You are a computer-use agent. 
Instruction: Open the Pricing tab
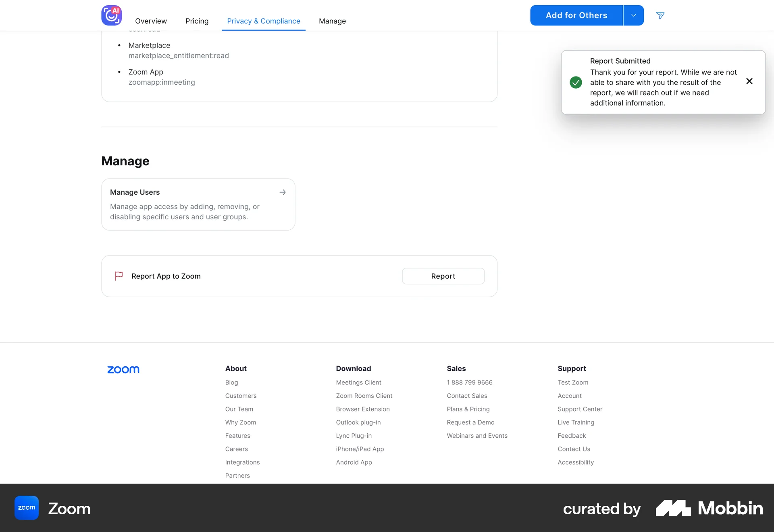(x=197, y=21)
